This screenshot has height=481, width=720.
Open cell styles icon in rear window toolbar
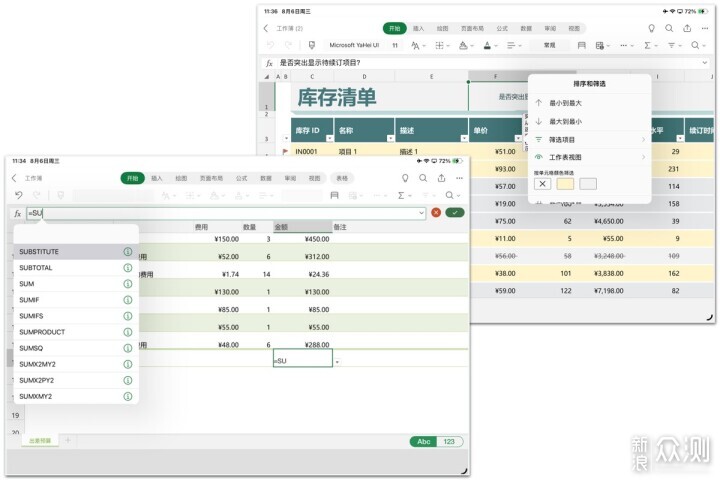pos(600,45)
